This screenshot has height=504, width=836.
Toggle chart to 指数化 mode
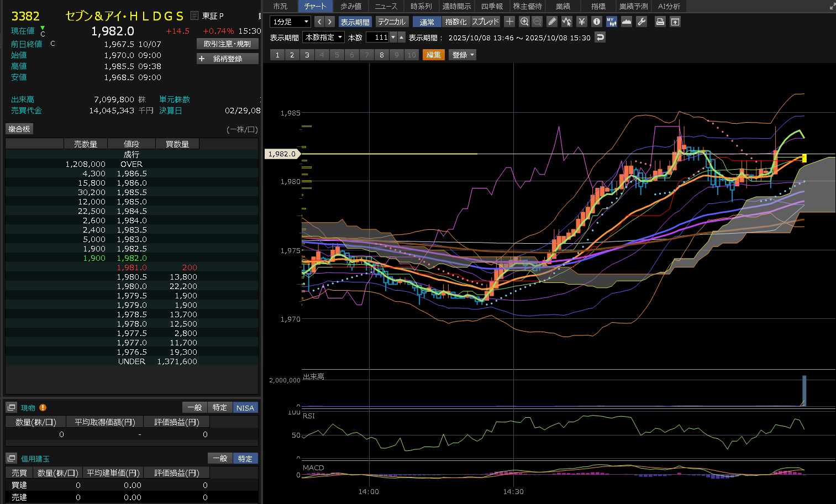point(456,22)
